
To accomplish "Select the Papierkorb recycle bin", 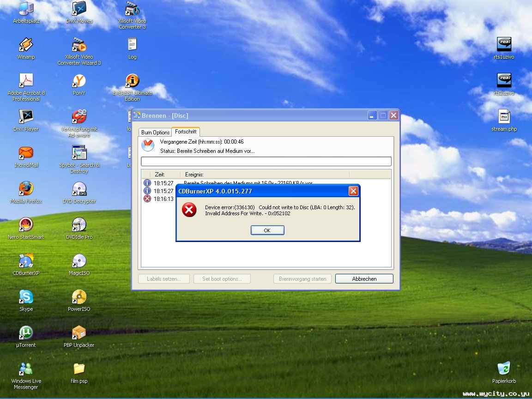I will tap(504, 372).
